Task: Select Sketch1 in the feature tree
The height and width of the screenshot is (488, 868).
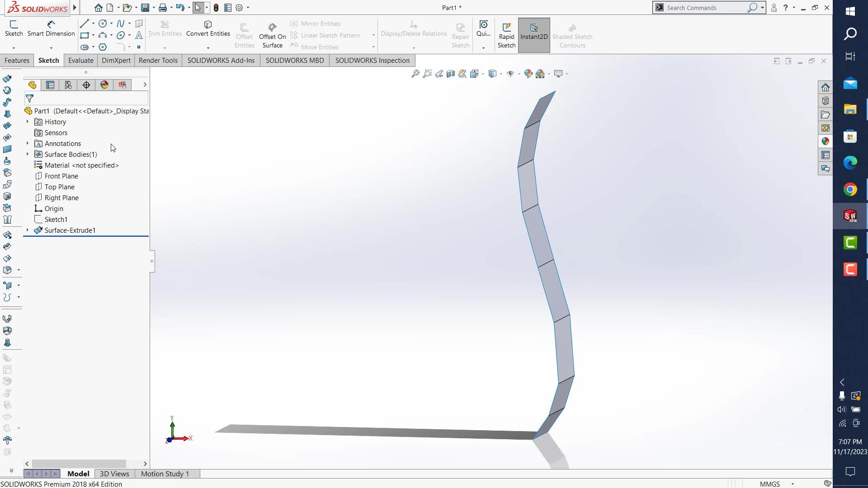Action: 56,220
